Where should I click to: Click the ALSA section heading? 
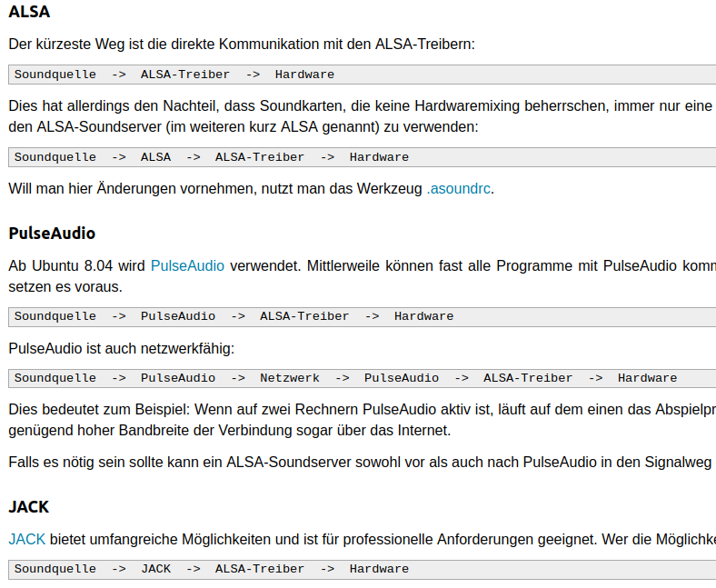tap(29, 12)
